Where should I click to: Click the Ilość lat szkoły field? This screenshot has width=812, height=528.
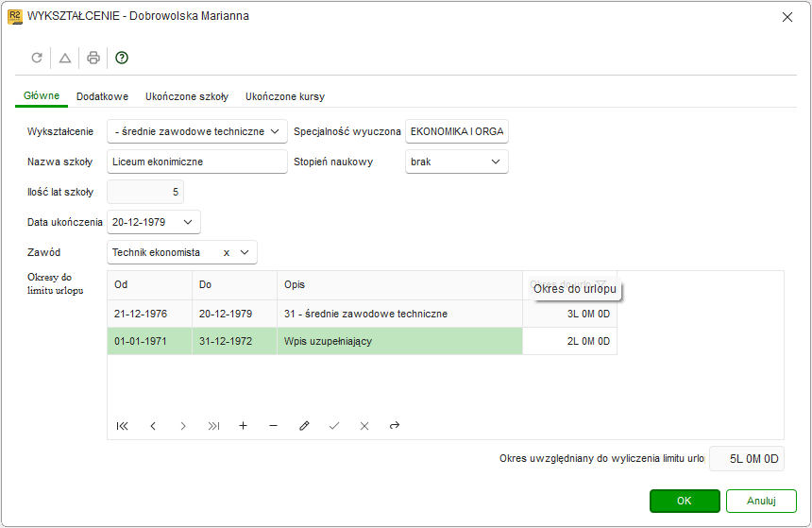coord(145,192)
